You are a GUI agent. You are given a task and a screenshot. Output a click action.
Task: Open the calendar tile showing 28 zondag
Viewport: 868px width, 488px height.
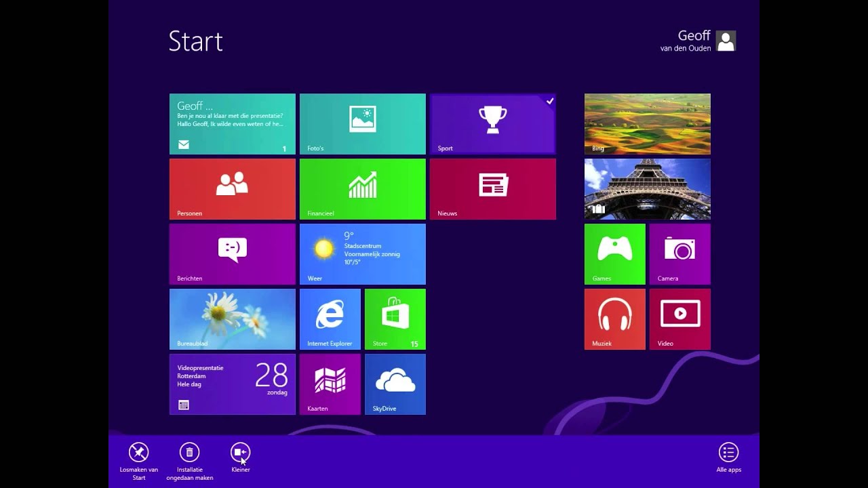232,384
